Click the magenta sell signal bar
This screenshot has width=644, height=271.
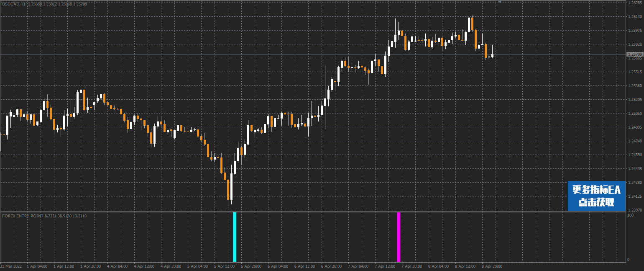coord(399,237)
